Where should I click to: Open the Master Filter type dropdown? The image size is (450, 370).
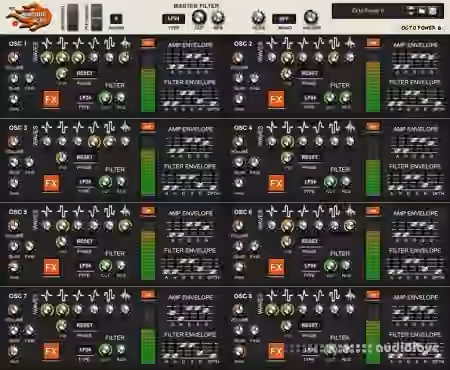[x=173, y=19]
